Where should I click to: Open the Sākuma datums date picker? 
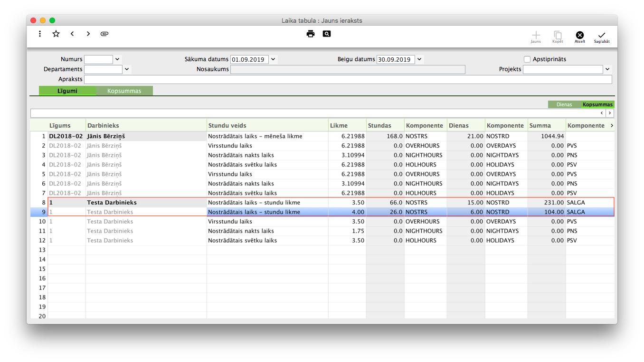(x=273, y=59)
